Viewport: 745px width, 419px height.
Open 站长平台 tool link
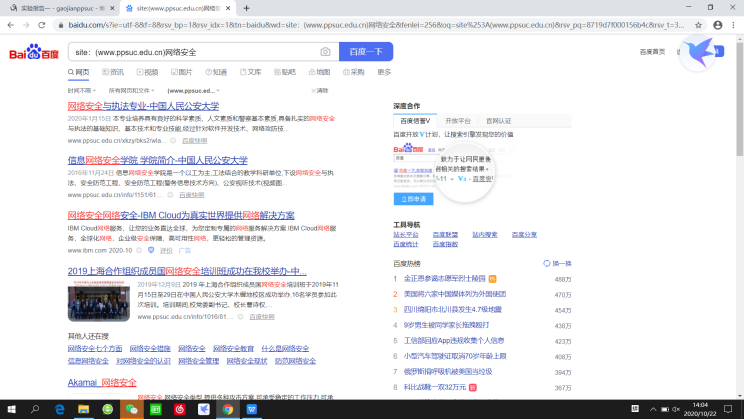pos(406,235)
